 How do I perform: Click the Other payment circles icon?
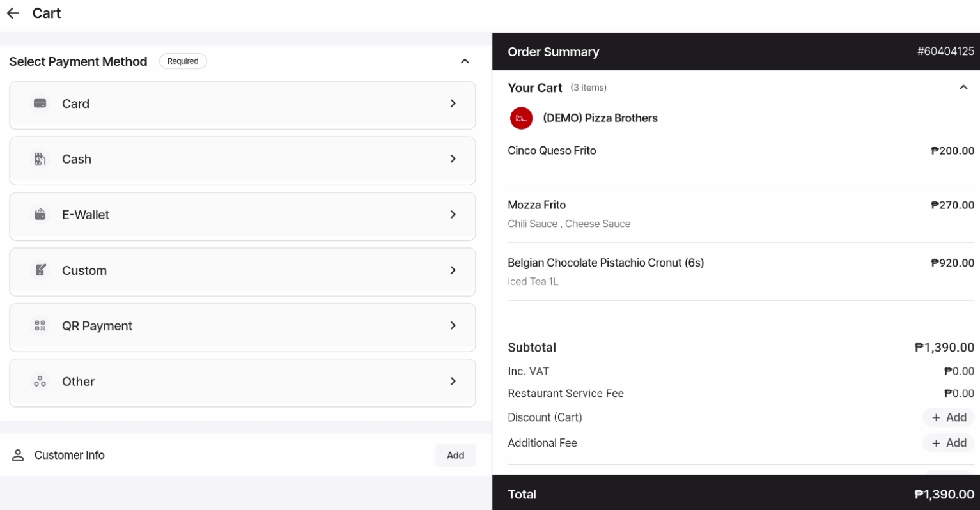click(40, 382)
